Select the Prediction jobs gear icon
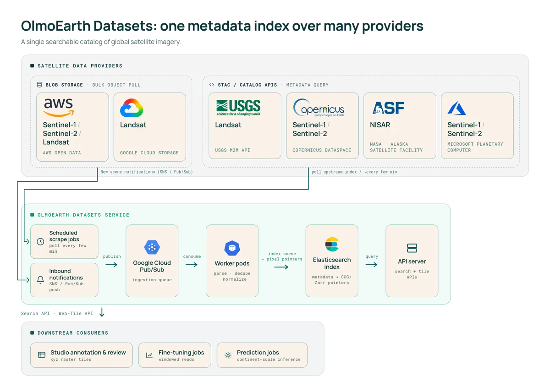The height and width of the screenshot is (392, 550). click(x=228, y=355)
